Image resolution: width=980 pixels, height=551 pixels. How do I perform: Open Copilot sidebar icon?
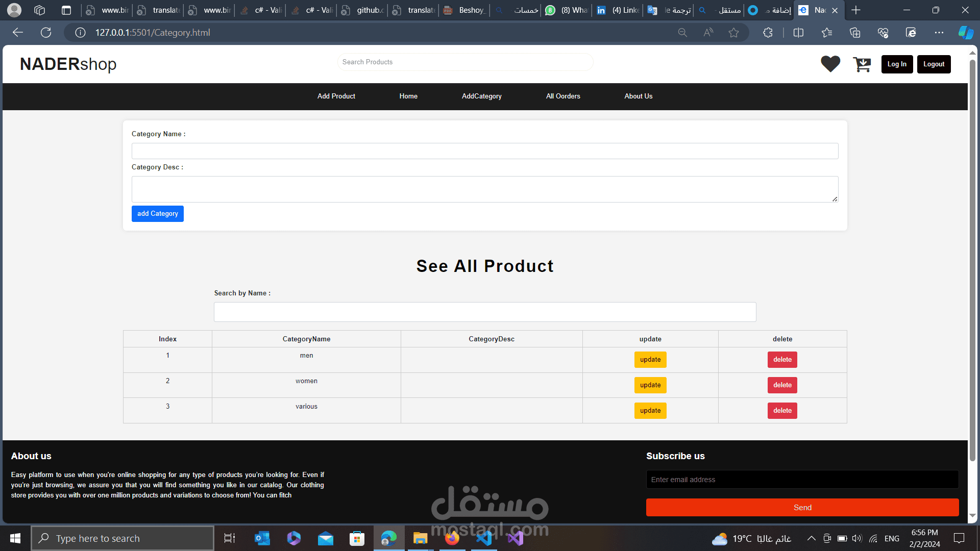click(x=965, y=33)
